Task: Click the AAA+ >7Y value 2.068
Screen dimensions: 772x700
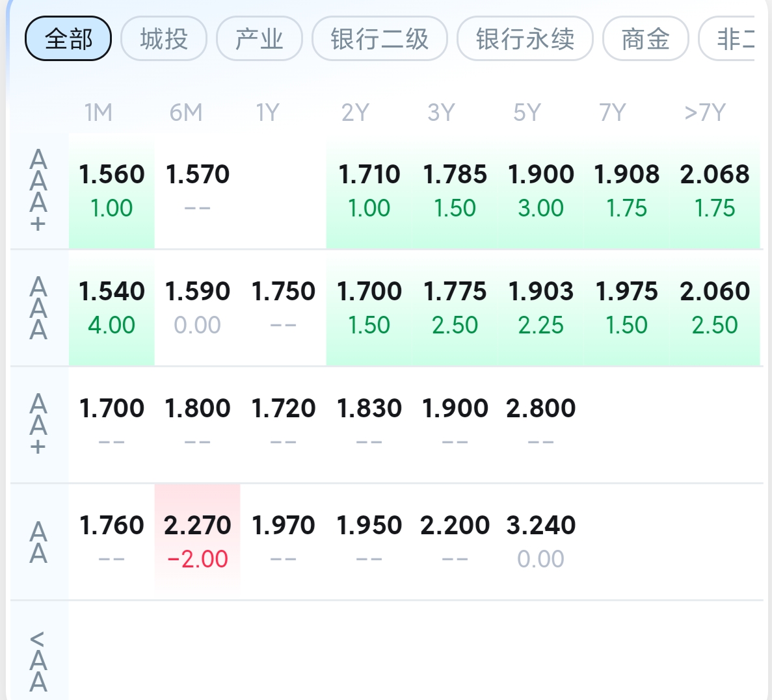Action: point(714,191)
